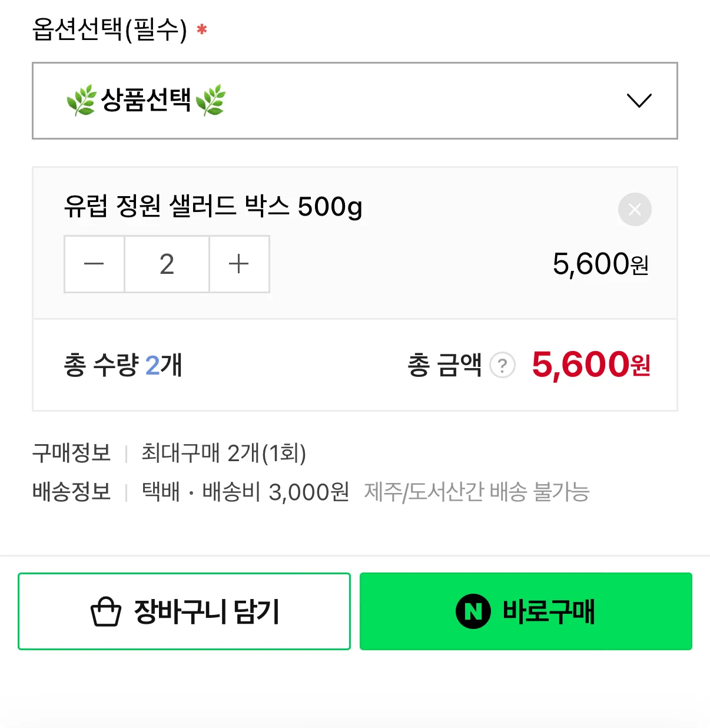
Task: Click the 총 수량 2개 text
Action: [x=122, y=365]
